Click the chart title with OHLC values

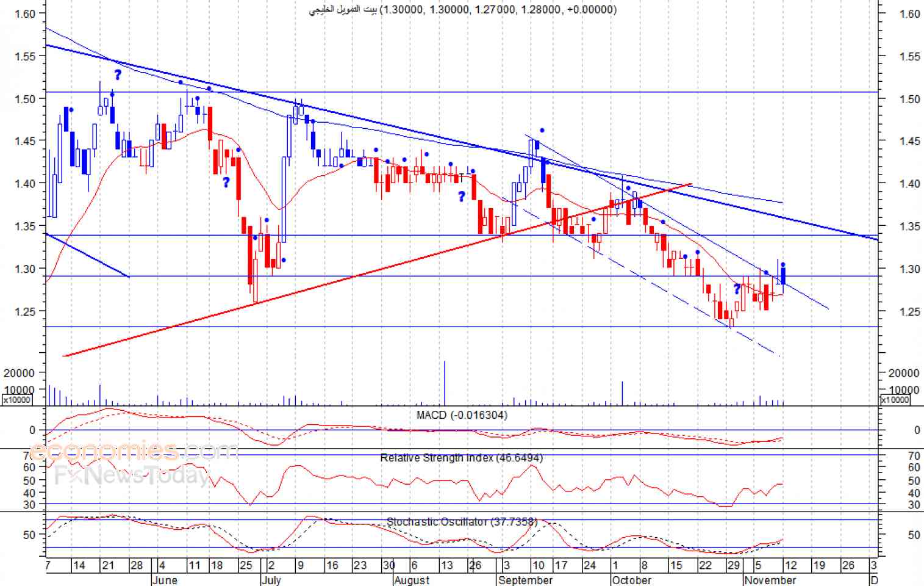(x=463, y=9)
